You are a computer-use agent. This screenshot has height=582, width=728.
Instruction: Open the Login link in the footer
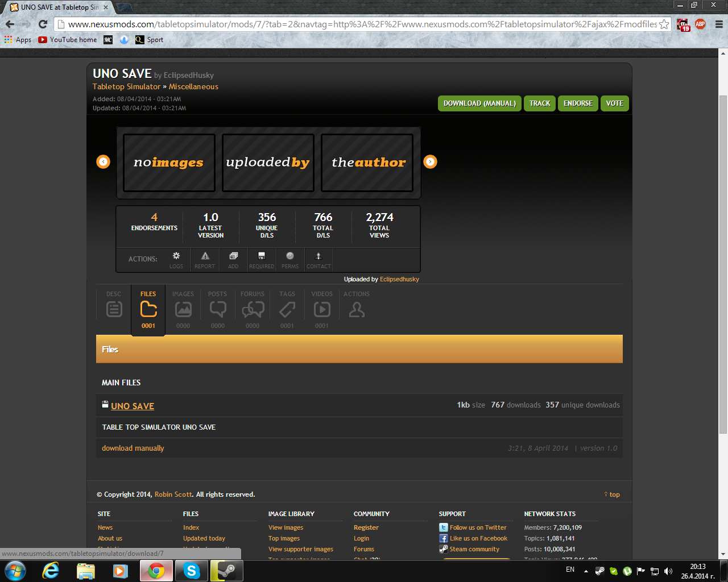(x=361, y=538)
